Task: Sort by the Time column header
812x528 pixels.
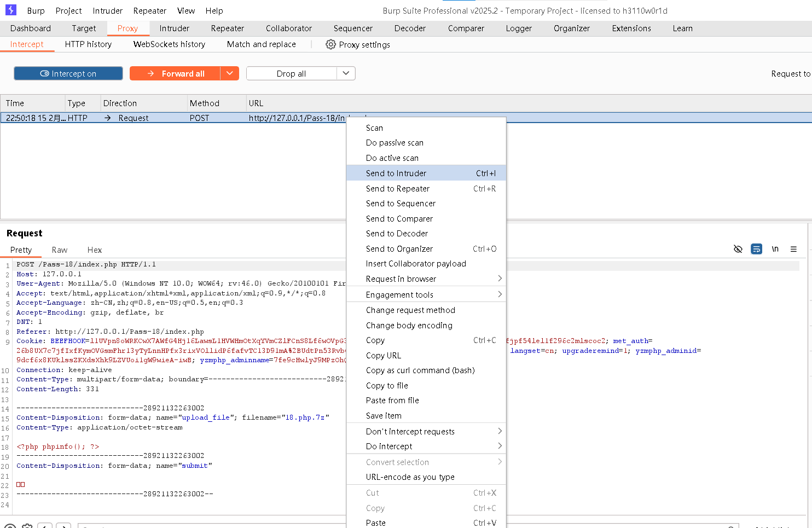Action: [x=33, y=103]
